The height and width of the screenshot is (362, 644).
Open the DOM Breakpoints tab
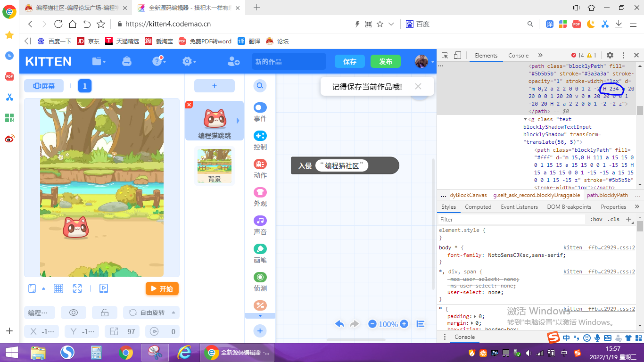pos(569,206)
